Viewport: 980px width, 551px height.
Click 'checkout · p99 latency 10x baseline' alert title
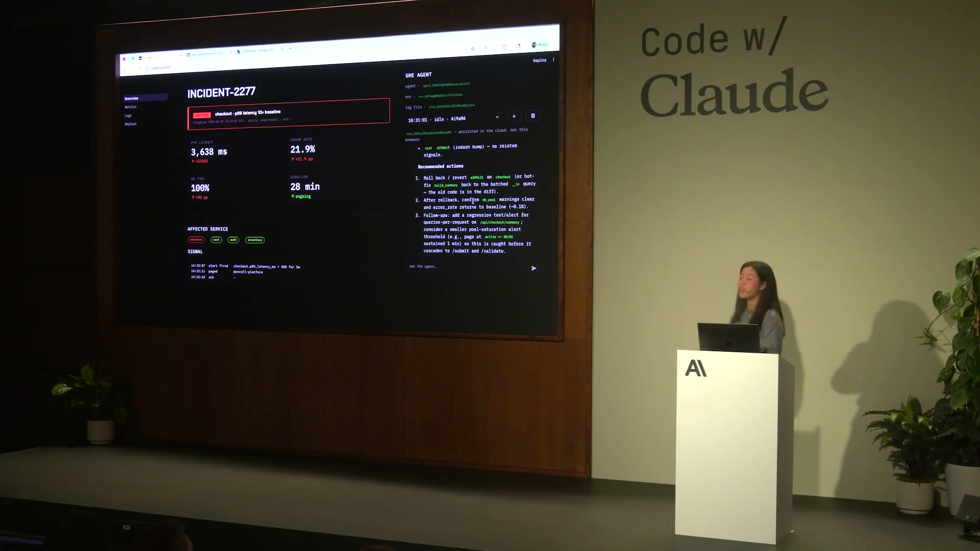[x=248, y=113]
